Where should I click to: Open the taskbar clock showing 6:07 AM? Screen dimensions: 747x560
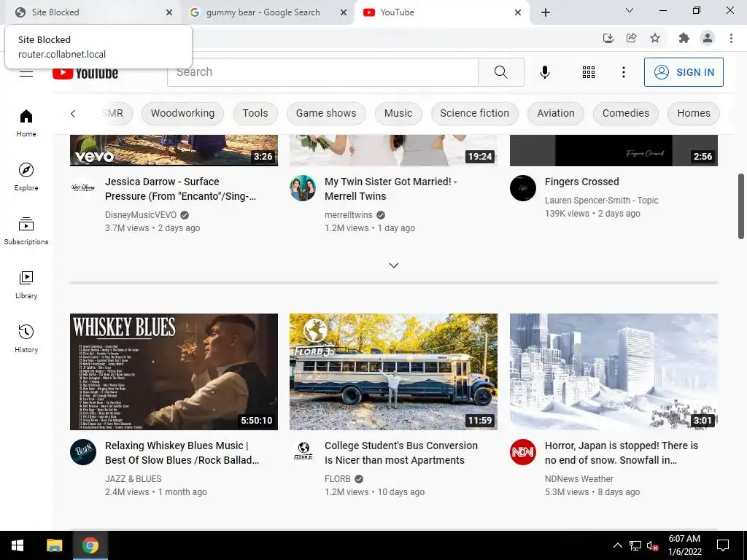[x=684, y=545]
